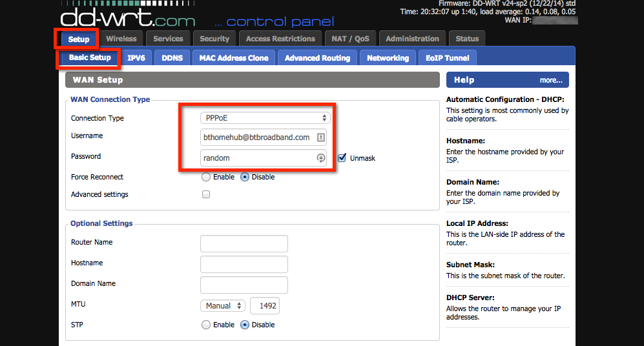
Task: Open the MTU mode dropdown
Action: [x=223, y=306]
